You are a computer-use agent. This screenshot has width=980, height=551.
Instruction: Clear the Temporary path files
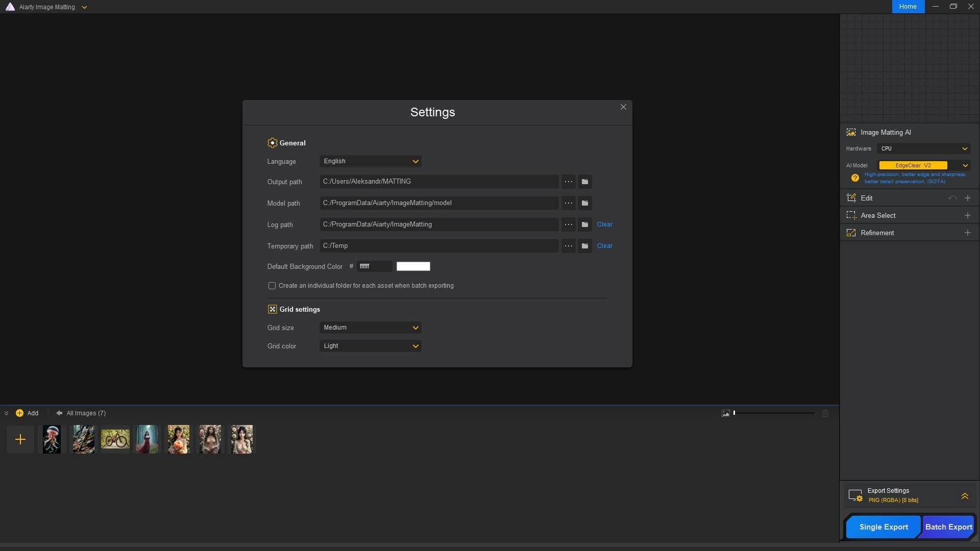click(605, 246)
